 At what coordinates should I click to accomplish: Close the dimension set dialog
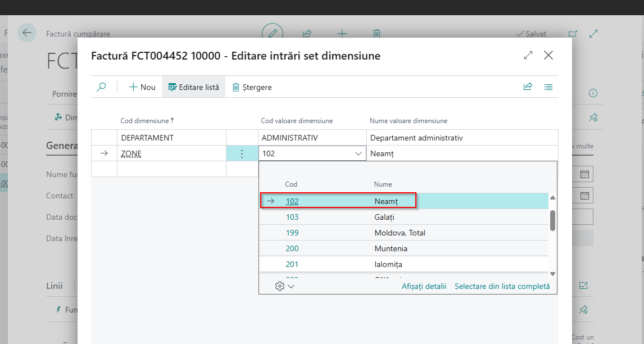(x=548, y=55)
